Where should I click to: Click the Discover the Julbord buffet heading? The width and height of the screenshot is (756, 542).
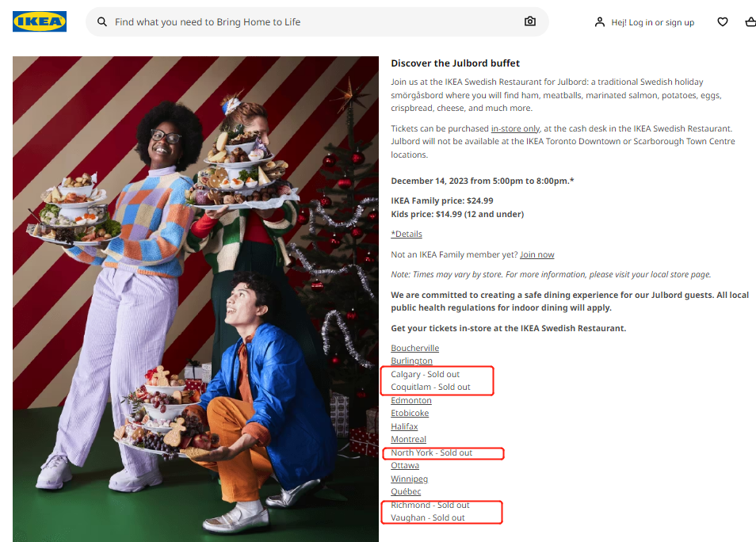(x=455, y=63)
